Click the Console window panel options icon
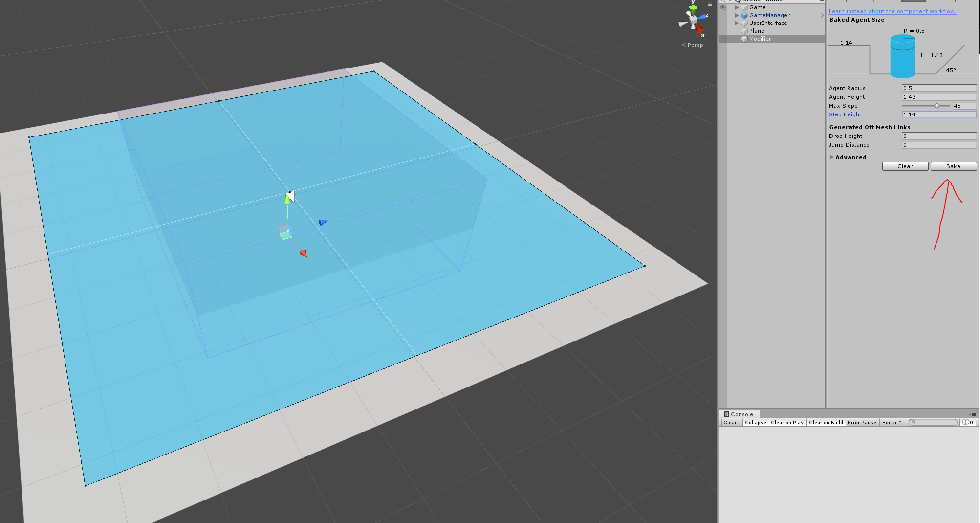Screen dimensions: 980x523 pyautogui.click(x=973, y=413)
